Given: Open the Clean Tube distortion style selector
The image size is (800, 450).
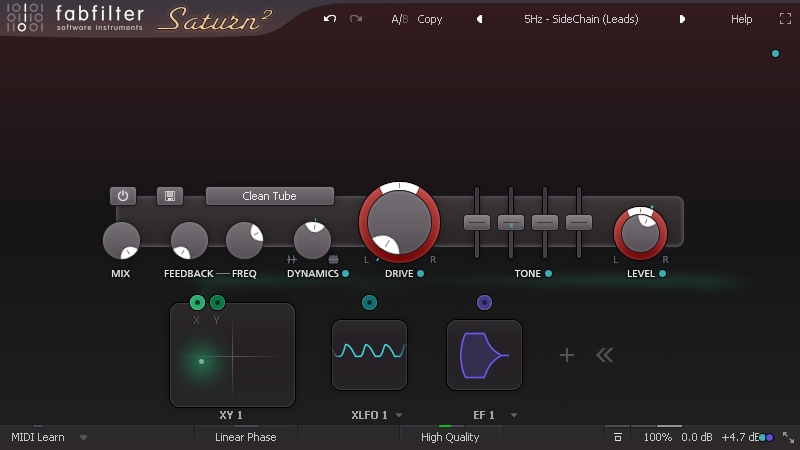Looking at the screenshot, I should [269, 196].
